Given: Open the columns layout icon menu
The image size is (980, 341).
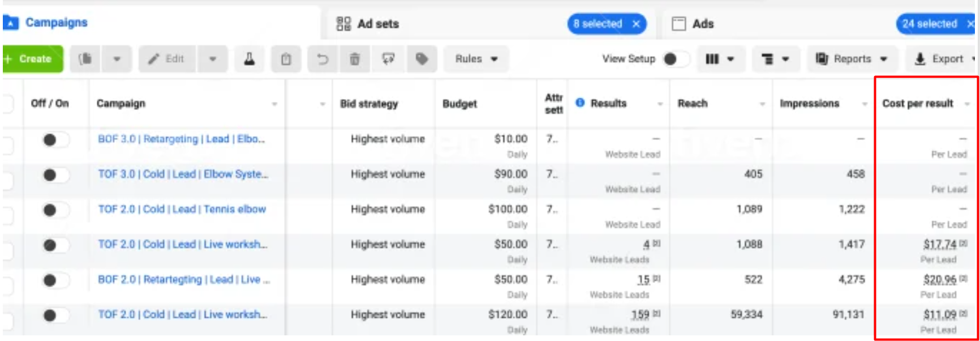Looking at the screenshot, I should (x=719, y=59).
